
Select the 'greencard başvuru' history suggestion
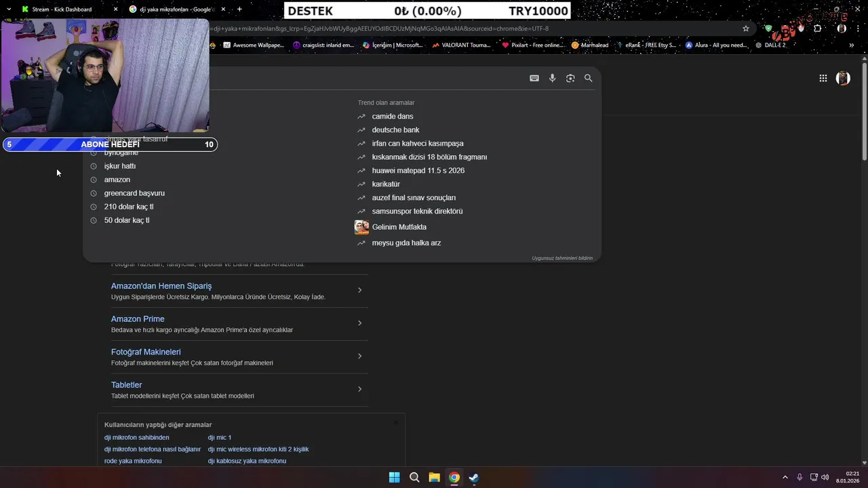click(x=134, y=193)
